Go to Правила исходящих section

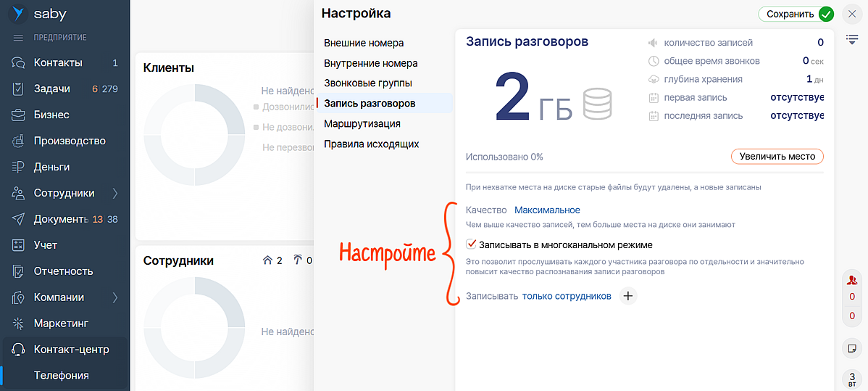point(371,144)
